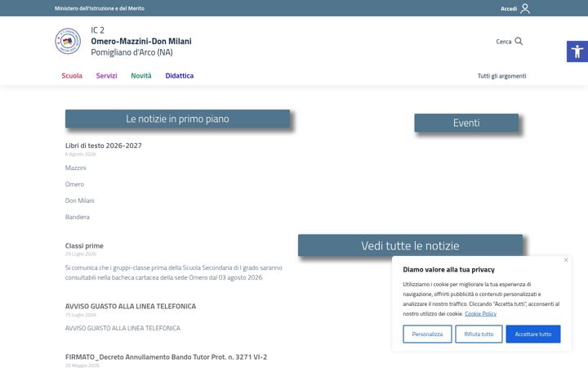Viewport: 588px width, 368px height.
Task: Click the search magnifier icon
Action: [519, 41]
